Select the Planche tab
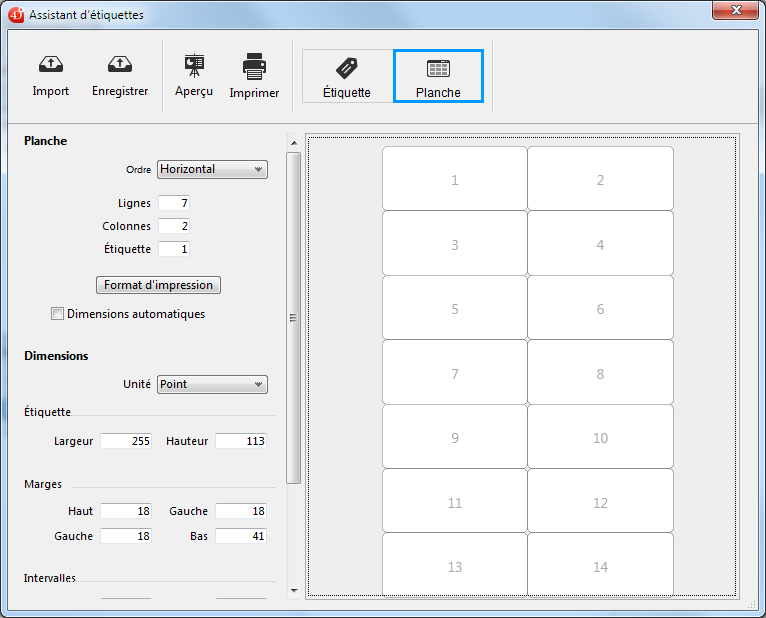Screen dimensions: 766x618 [x=438, y=77]
